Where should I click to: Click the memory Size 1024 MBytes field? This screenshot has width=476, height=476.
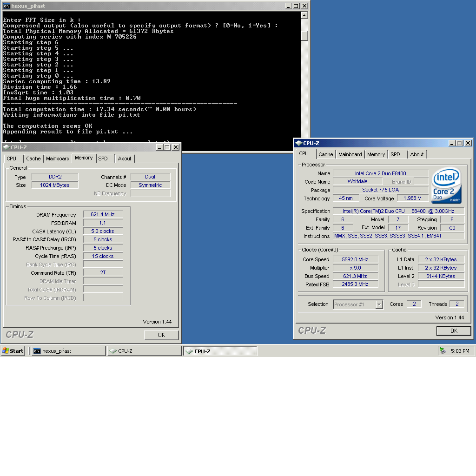[55, 185]
